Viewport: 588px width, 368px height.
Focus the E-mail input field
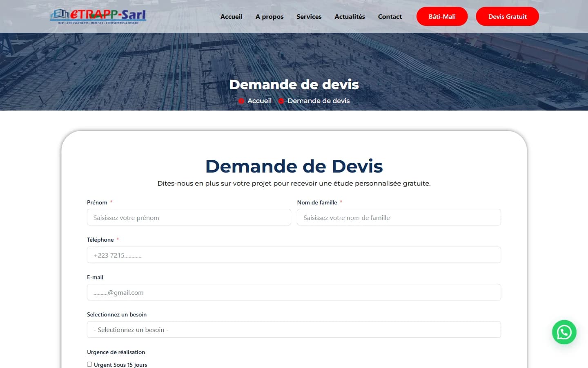coord(294,292)
